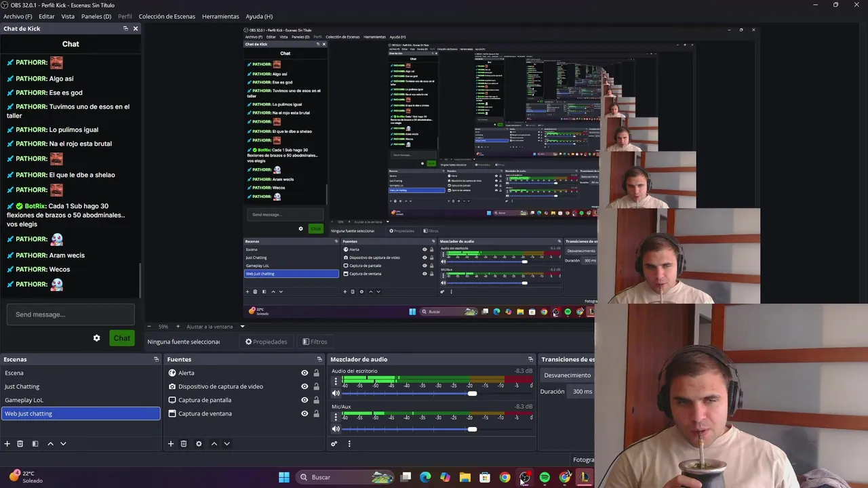Open scene filters icon in Escenas toolbar
868x488 pixels.
35,444
